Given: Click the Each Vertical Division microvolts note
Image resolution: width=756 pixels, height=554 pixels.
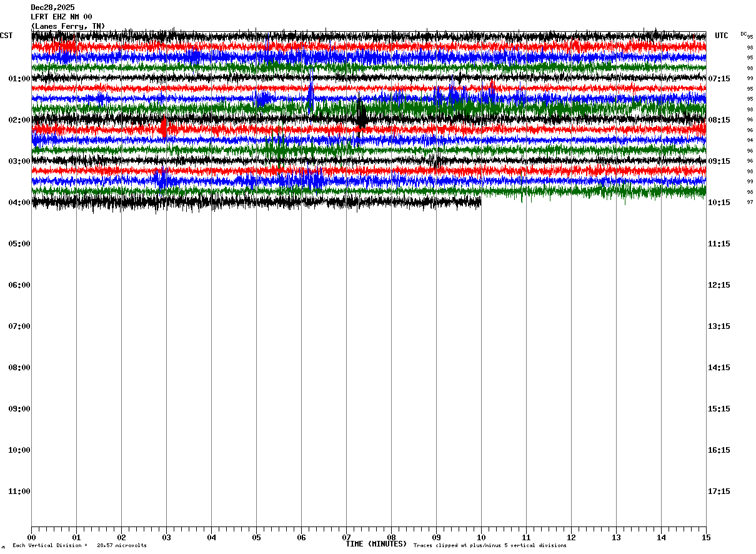Looking at the screenshot, I should point(79,545).
